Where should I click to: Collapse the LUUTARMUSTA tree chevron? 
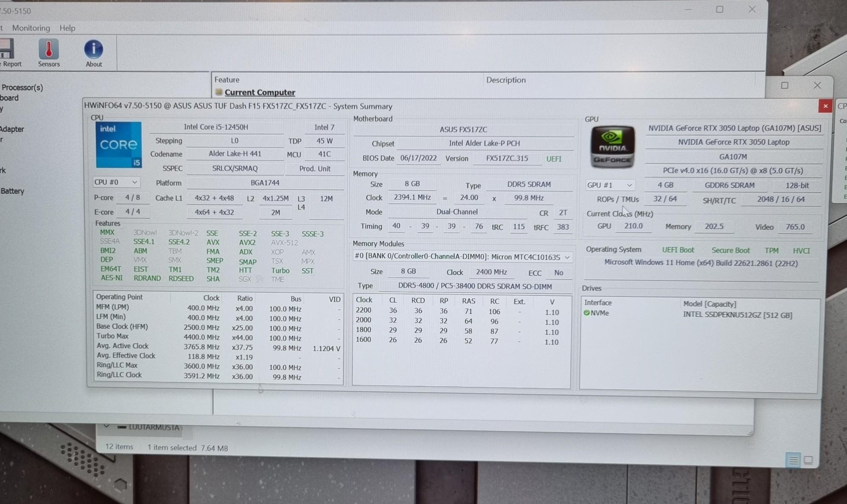[107, 426]
